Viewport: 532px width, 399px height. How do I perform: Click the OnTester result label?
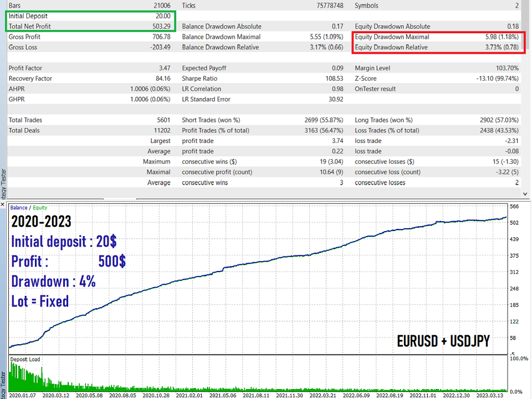tap(375, 89)
